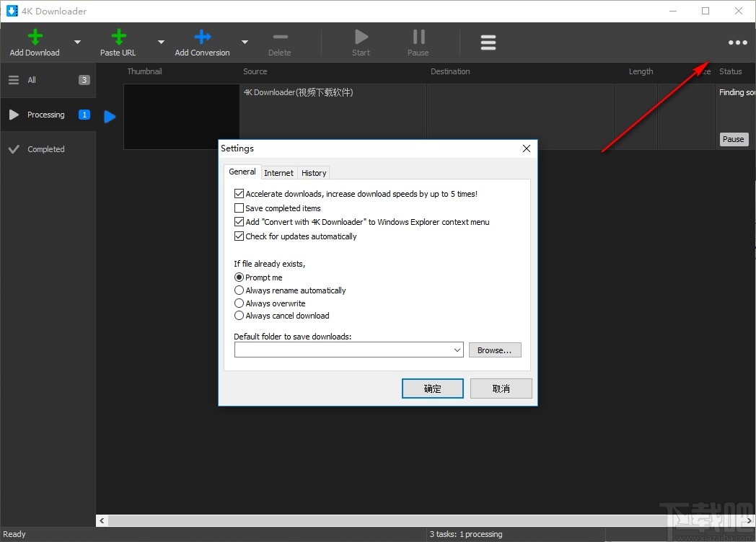This screenshot has width=756, height=542.
Task: Click the Pause toolbar icon
Action: point(418,36)
